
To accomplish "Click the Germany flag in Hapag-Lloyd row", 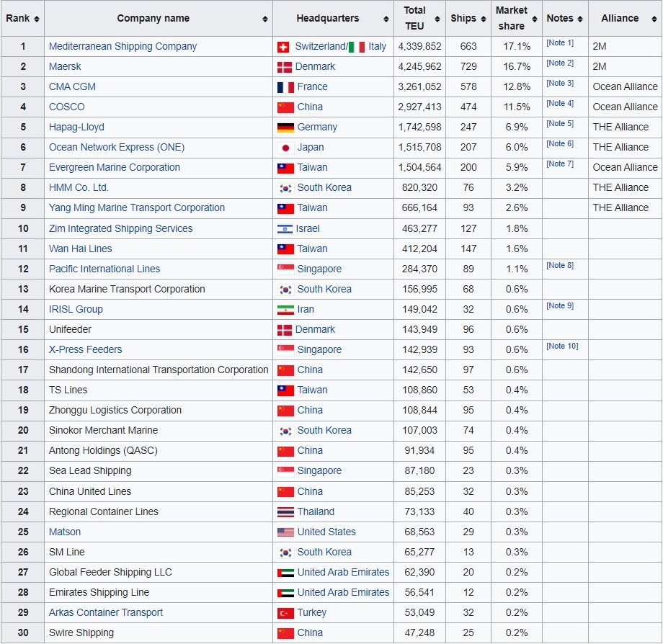I will (x=285, y=128).
